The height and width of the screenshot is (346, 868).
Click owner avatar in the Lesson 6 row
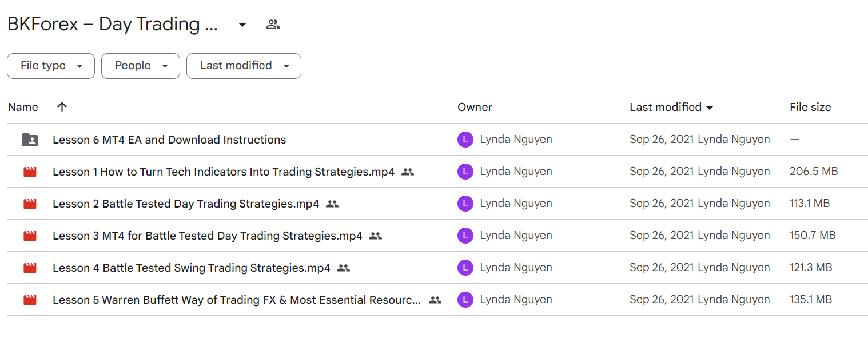pos(465,140)
